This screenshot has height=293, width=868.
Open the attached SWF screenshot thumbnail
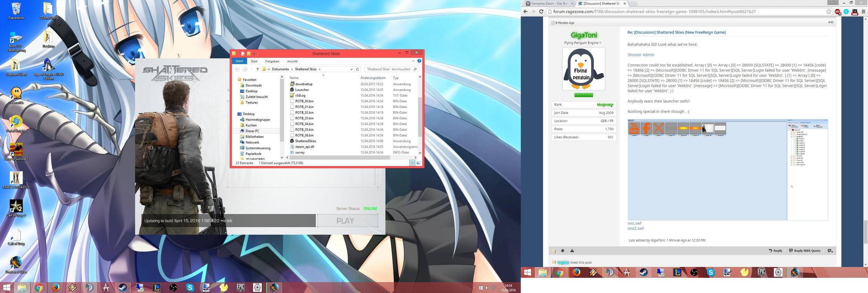tap(727, 170)
